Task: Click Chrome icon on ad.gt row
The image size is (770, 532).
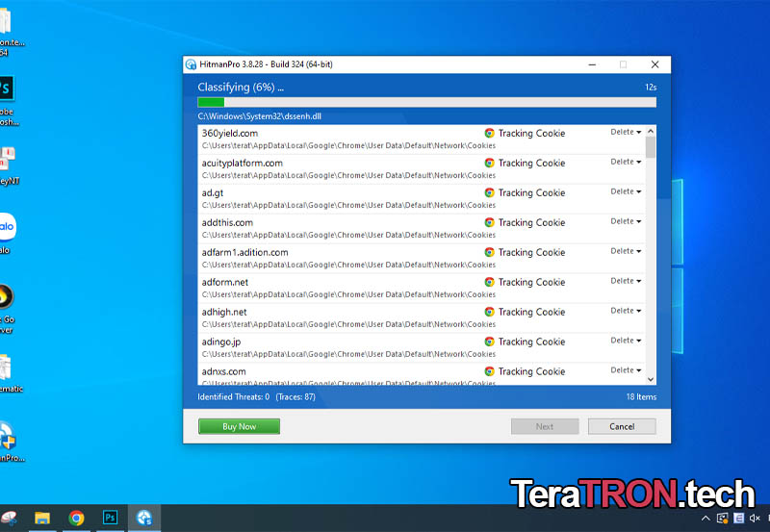Action: click(489, 192)
